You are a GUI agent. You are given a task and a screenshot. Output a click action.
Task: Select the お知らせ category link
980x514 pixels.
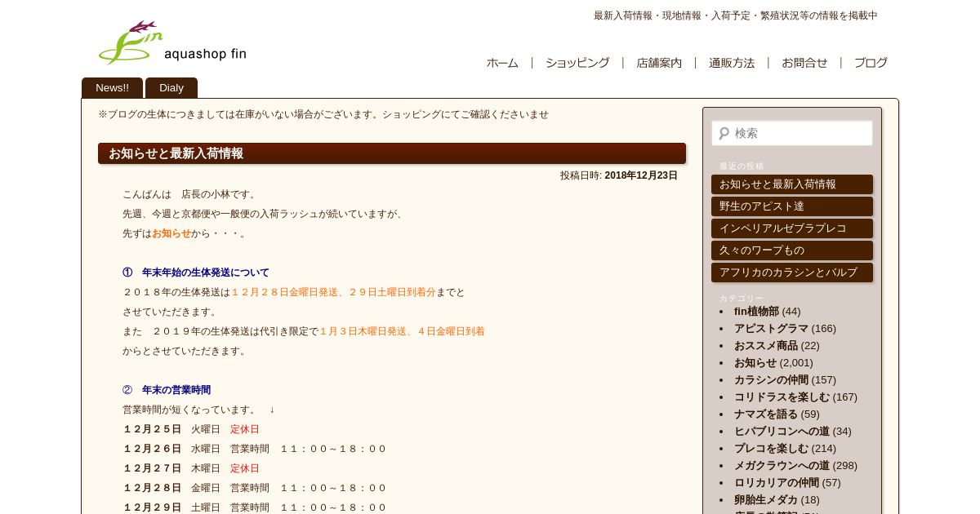[755, 362]
